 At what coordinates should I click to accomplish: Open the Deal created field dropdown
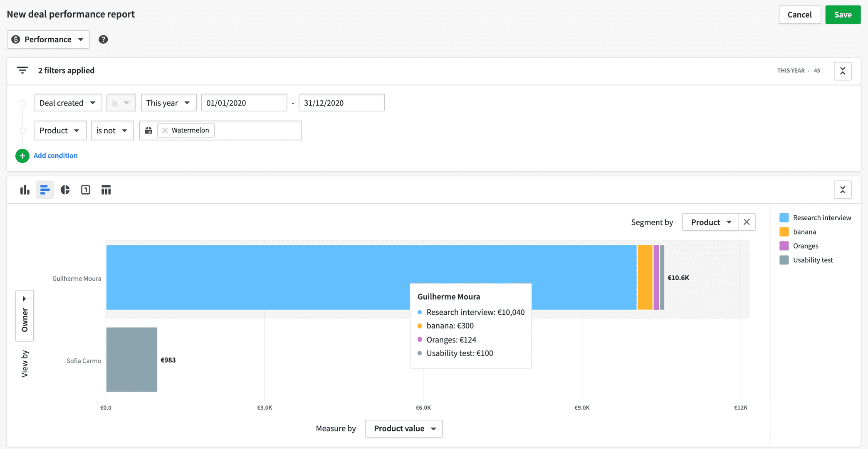[x=68, y=103]
